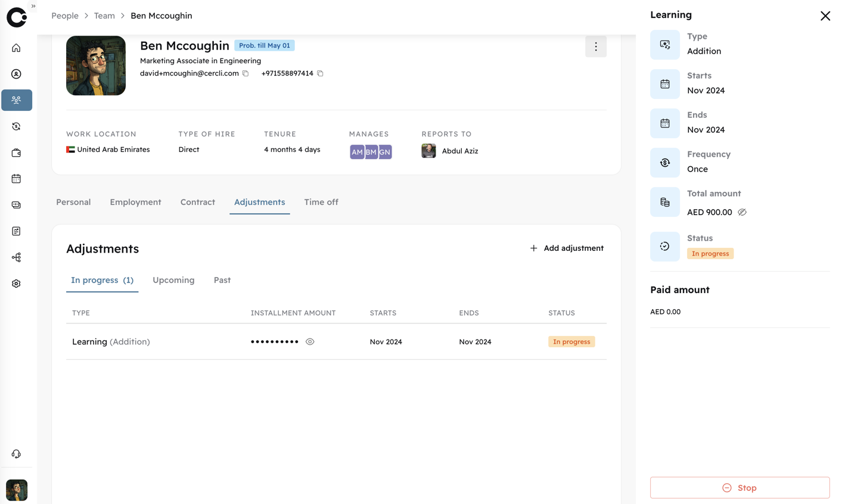Open the settings gear in sidebar
Screen dimensions: 842x504
16,284
